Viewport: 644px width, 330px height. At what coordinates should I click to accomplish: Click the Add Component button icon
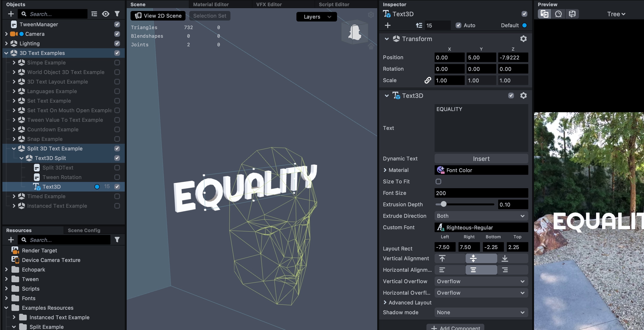[x=434, y=327]
